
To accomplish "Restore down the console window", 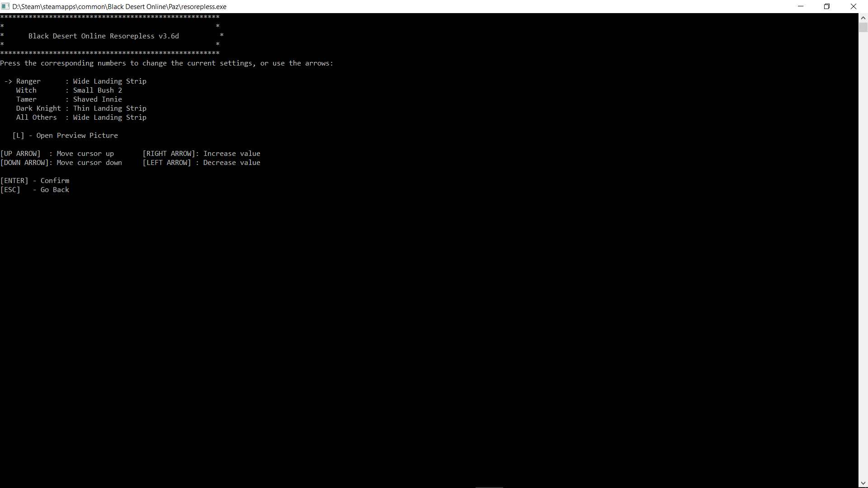I will click(x=827, y=6).
